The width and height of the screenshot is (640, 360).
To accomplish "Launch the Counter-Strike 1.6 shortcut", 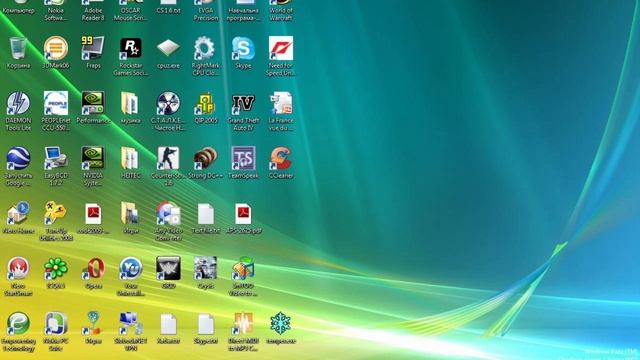I will click(x=168, y=158).
